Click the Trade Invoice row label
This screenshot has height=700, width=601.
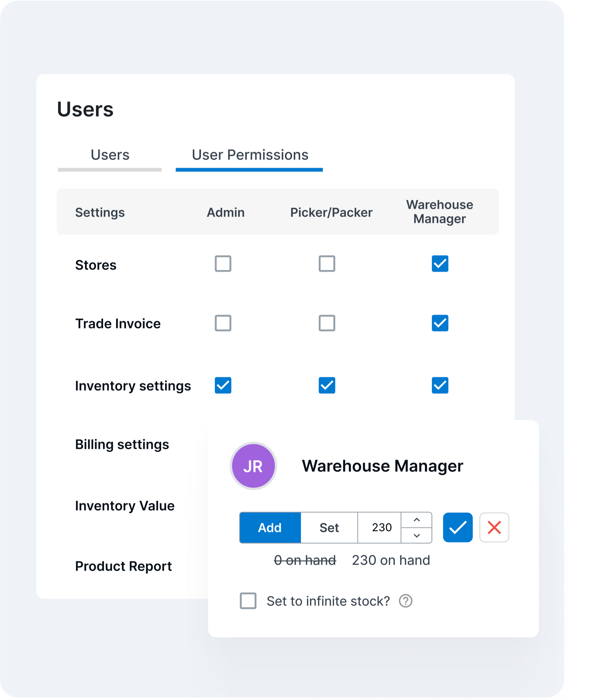point(118,324)
